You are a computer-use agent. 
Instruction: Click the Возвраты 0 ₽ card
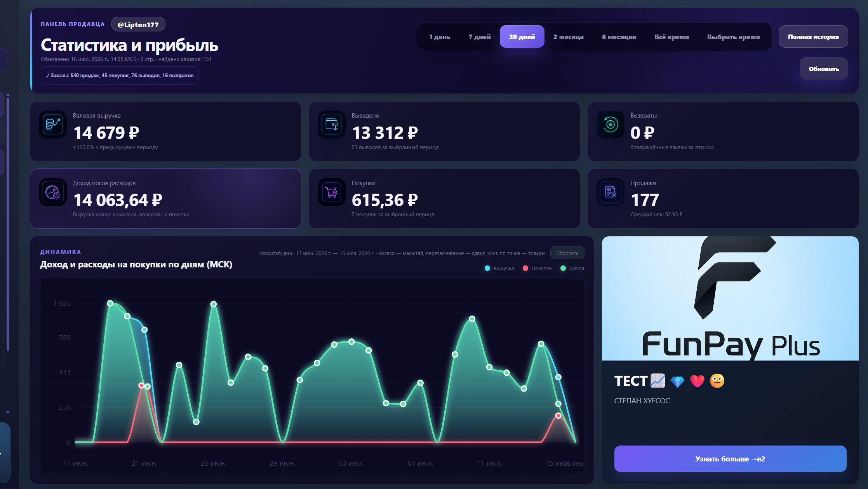coord(723,131)
